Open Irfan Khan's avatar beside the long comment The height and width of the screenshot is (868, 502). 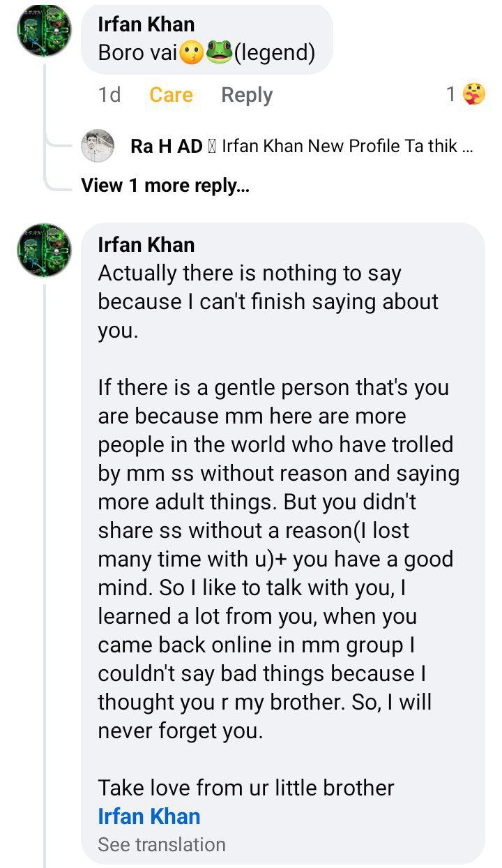point(44,250)
